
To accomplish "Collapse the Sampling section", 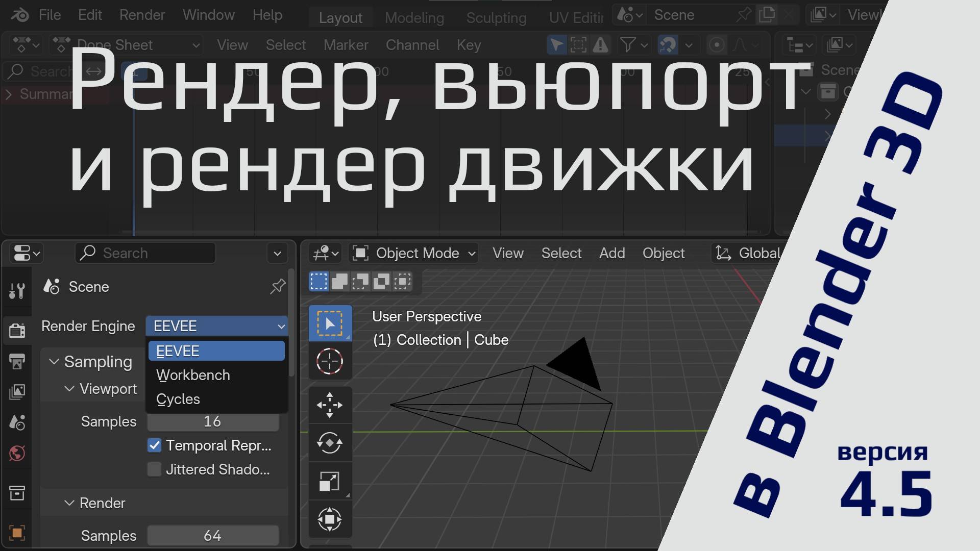I will click(54, 362).
